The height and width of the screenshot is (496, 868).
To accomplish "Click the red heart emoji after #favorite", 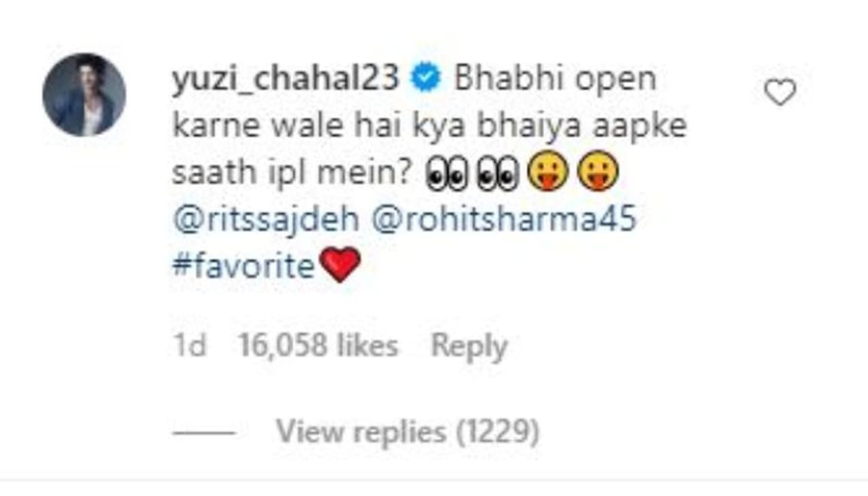I will click(x=340, y=265).
